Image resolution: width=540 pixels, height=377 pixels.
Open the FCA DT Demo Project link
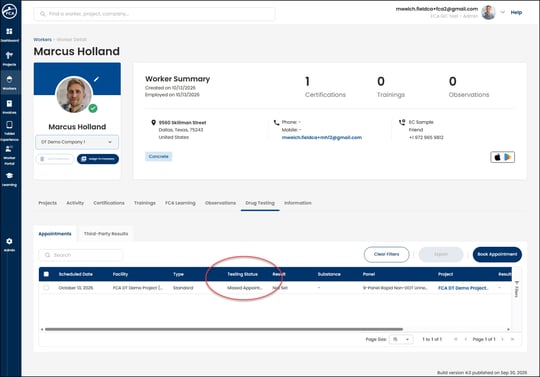coord(463,288)
